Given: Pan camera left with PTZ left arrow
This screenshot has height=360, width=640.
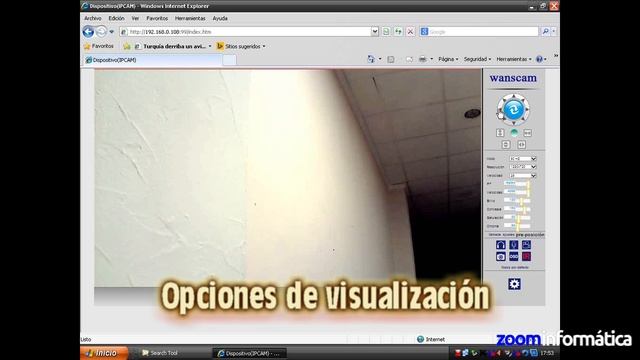Looking at the screenshot, I should [x=500, y=109].
